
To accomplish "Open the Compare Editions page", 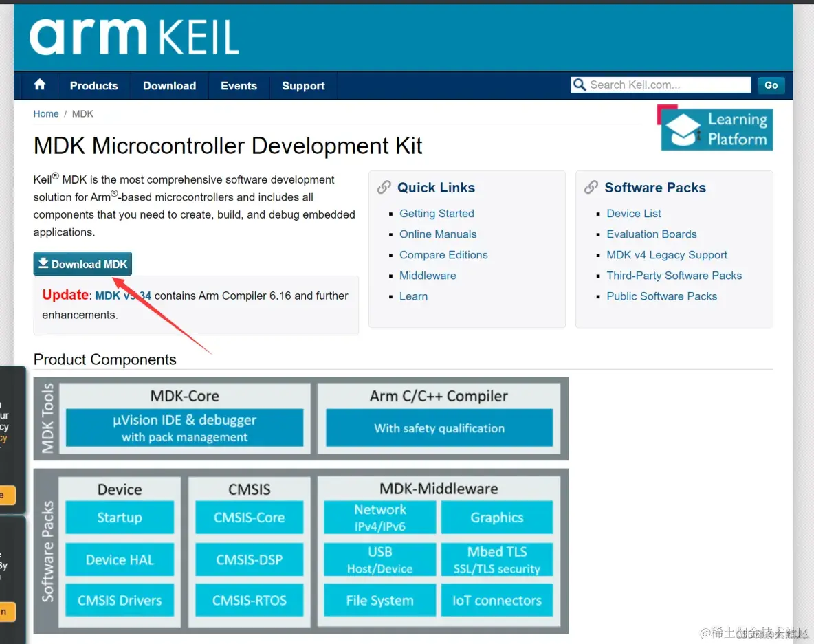I will [x=443, y=254].
